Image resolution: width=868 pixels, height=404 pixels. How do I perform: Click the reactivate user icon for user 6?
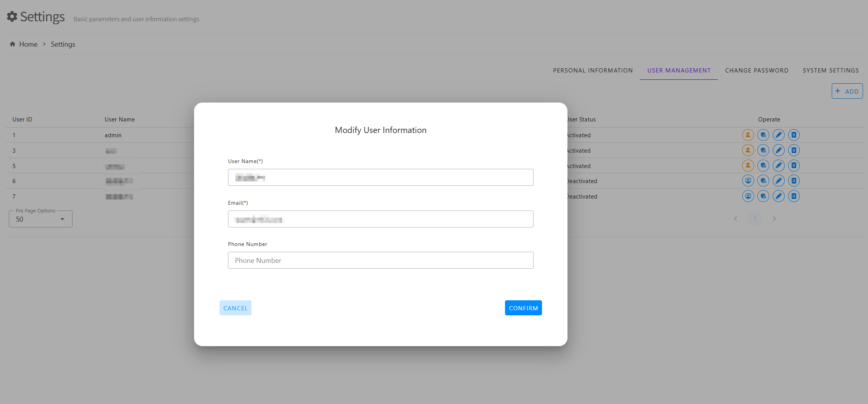[748, 181]
